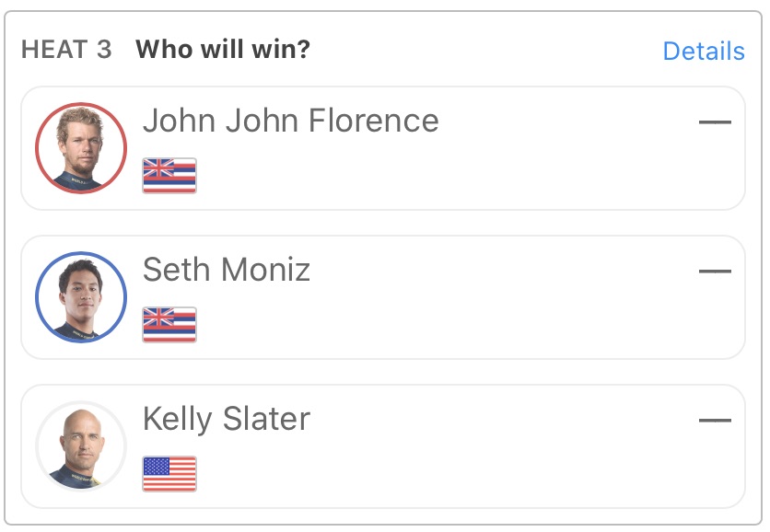The width and height of the screenshot is (770, 532).
Task: Click Kelly Slater's profile photo
Action: [81, 446]
